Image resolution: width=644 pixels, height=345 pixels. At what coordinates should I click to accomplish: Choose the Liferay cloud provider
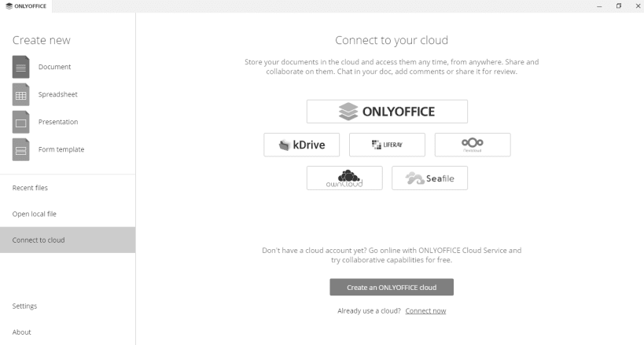point(387,145)
